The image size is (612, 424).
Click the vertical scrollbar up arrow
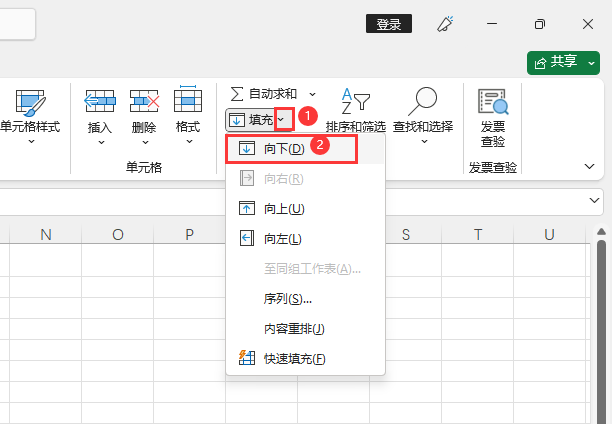coord(601,232)
